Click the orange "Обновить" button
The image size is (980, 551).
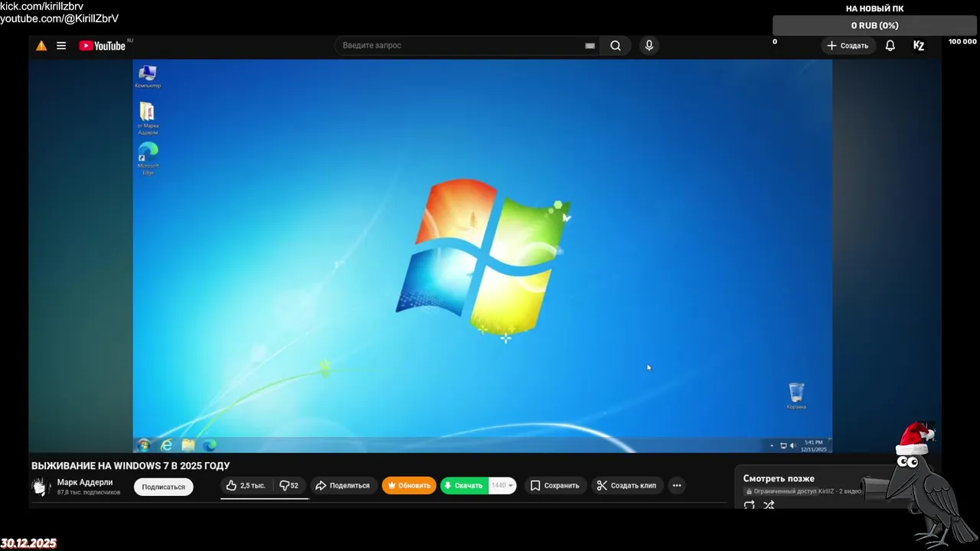409,485
